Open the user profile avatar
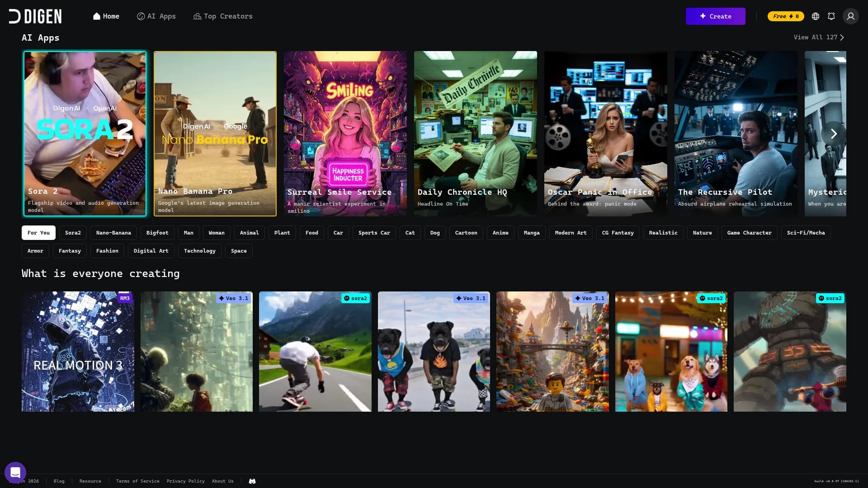 pyautogui.click(x=850, y=16)
